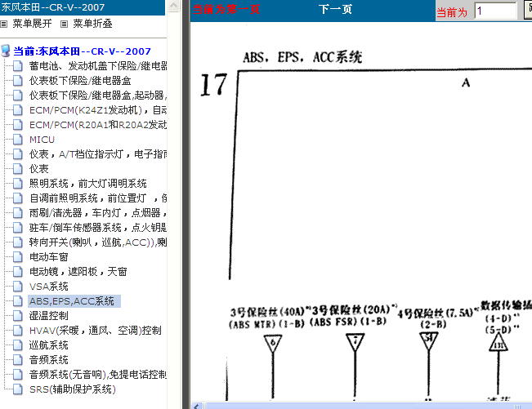
Task: Click left panel scroll-up arrow
Action: tap(173, 6)
